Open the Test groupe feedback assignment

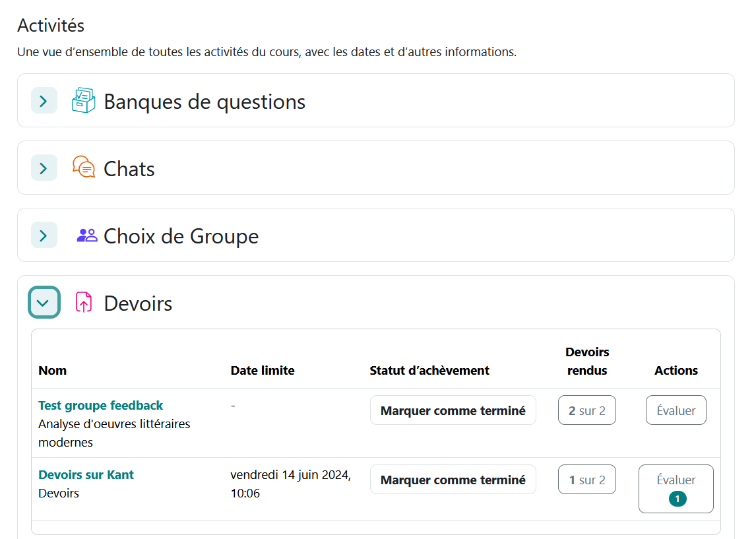(x=100, y=405)
